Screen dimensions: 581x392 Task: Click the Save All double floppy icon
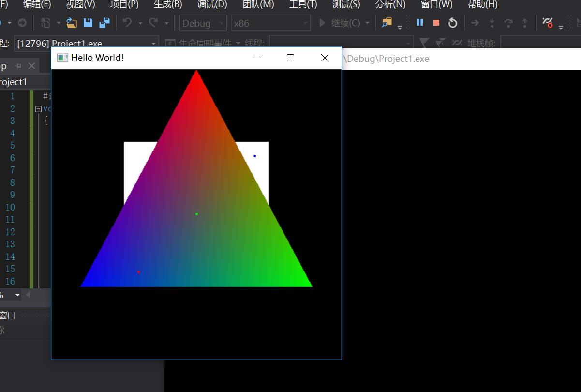click(104, 23)
